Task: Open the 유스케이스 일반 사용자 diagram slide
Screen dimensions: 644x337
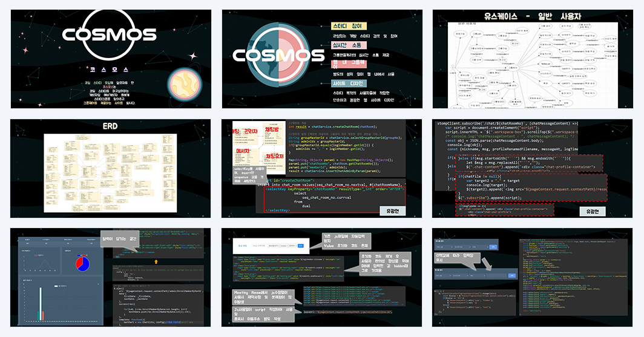Action: pyautogui.click(x=533, y=59)
